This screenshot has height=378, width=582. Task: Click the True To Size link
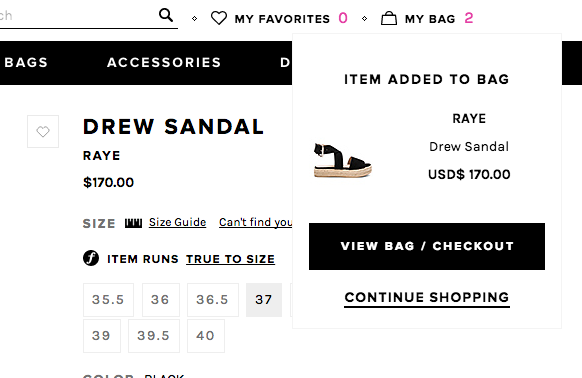pyautogui.click(x=230, y=259)
